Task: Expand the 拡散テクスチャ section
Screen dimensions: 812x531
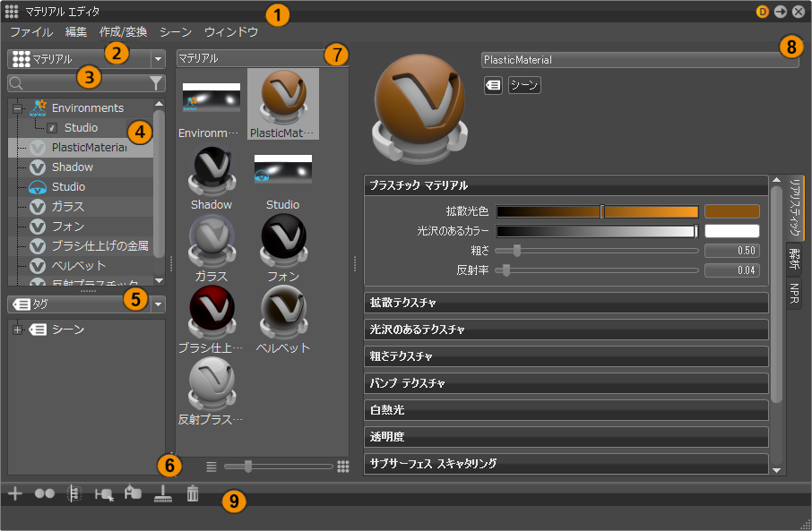Action: pos(566,303)
